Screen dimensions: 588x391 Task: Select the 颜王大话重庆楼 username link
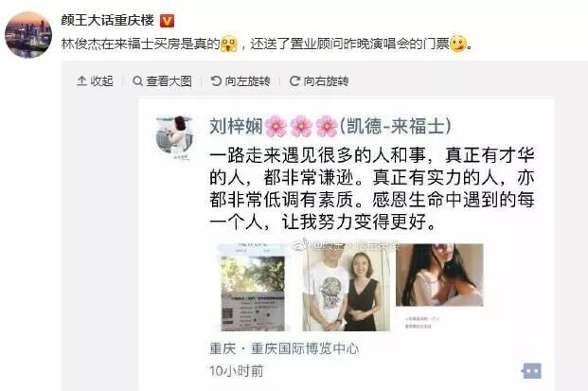108,20
